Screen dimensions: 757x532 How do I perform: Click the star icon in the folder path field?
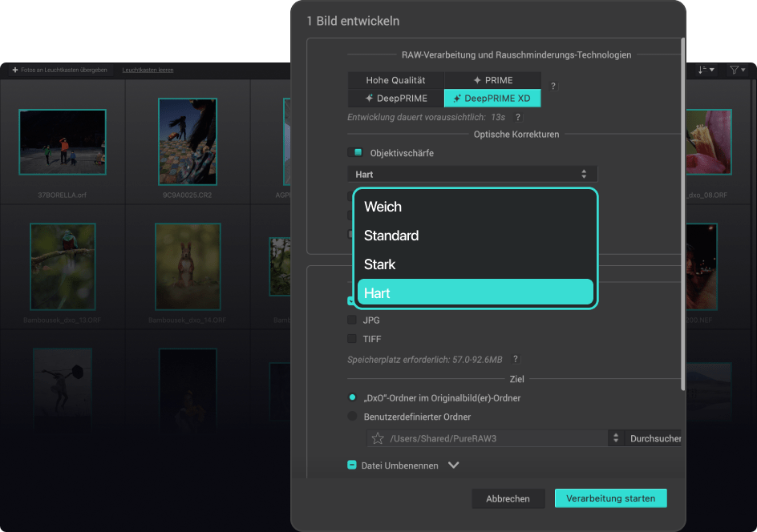[x=378, y=438]
